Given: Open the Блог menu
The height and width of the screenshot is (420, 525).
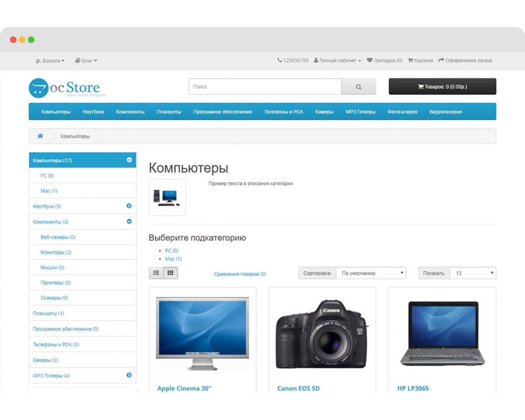Looking at the screenshot, I should click(x=86, y=61).
